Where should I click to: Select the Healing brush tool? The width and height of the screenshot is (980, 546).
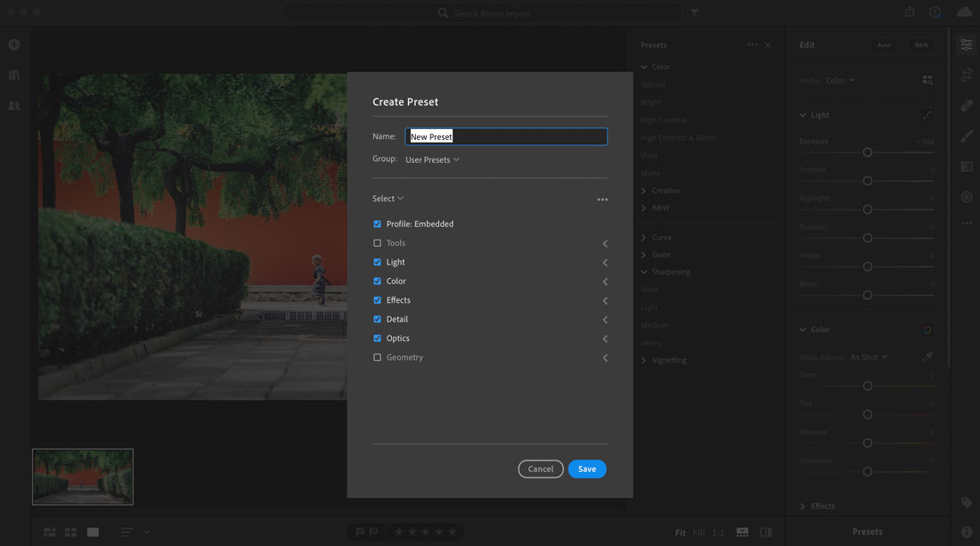point(967,106)
